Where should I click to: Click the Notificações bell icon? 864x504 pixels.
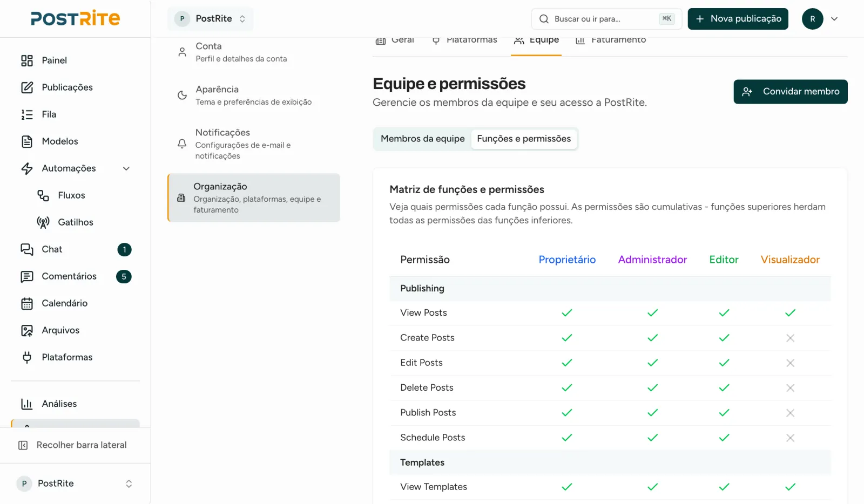click(x=182, y=144)
